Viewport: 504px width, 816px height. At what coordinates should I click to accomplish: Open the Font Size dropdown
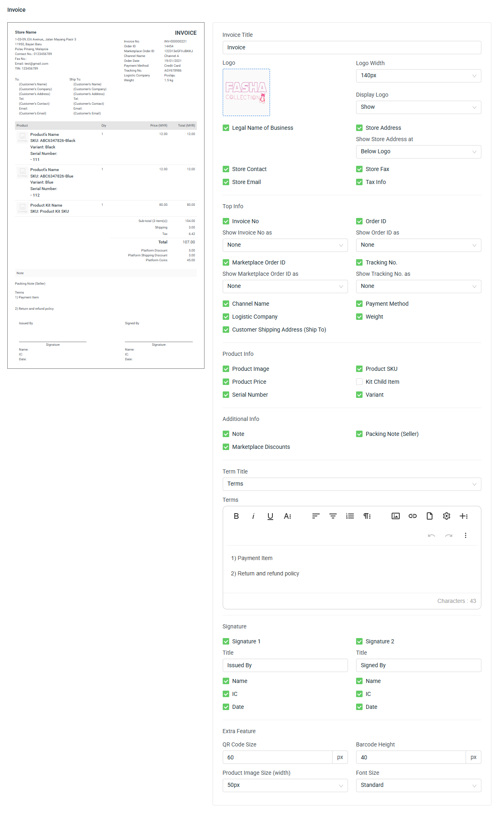[418, 785]
